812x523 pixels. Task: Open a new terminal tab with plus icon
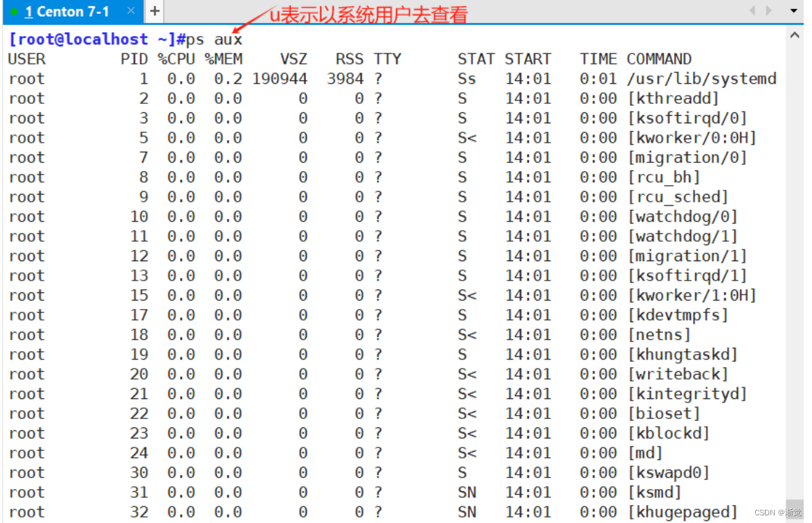[154, 11]
